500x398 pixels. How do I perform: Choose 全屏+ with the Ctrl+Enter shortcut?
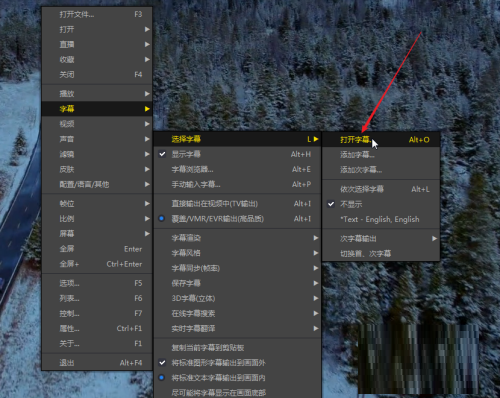(x=97, y=264)
